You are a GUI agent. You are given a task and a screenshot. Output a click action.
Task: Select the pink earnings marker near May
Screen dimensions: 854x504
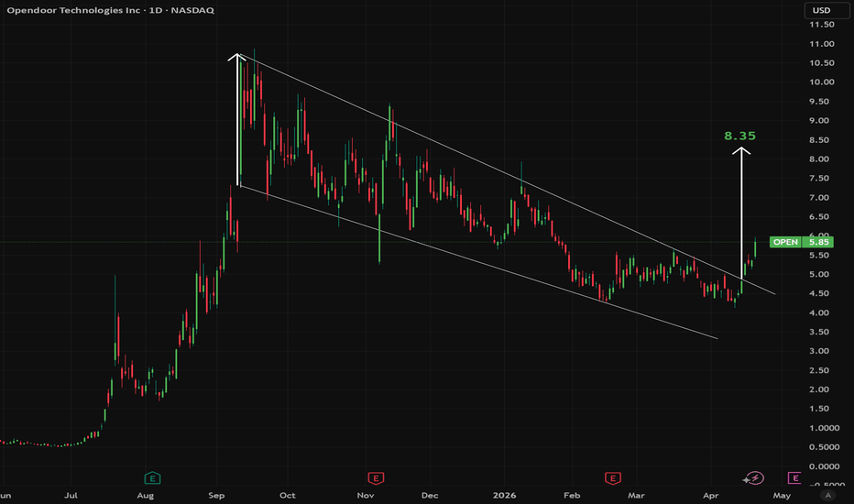coord(794,477)
